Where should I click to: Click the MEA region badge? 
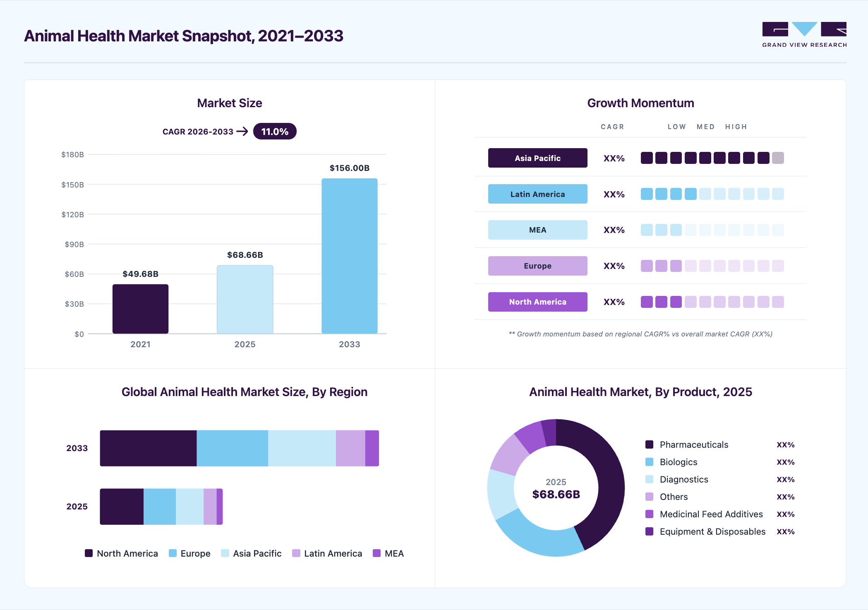[x=537, y=230]
